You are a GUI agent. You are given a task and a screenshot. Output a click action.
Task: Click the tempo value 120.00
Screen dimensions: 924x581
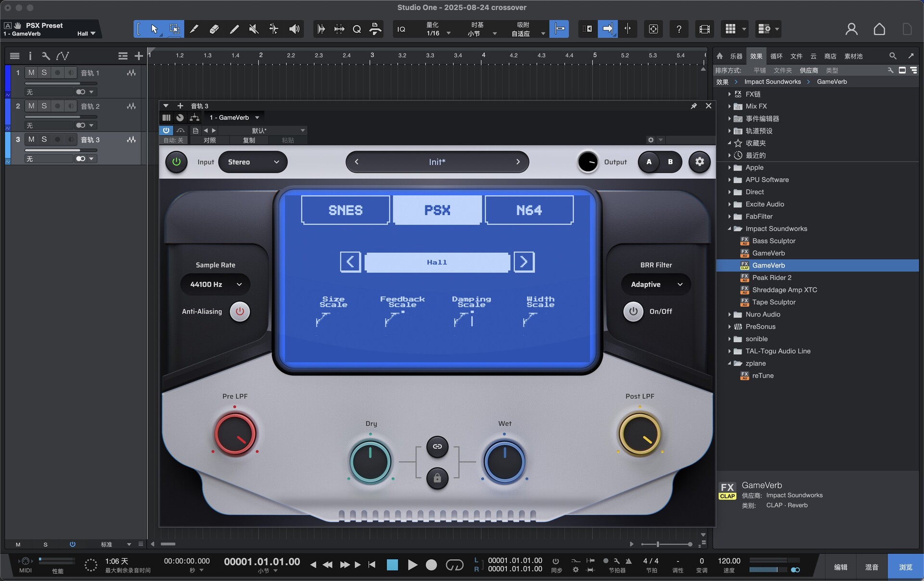click(x=729, y=561)
